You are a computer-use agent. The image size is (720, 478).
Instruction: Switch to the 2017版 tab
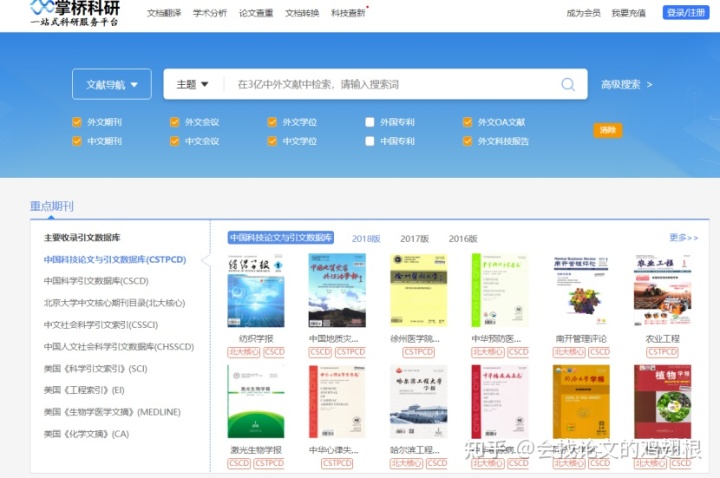click(415, 239)
